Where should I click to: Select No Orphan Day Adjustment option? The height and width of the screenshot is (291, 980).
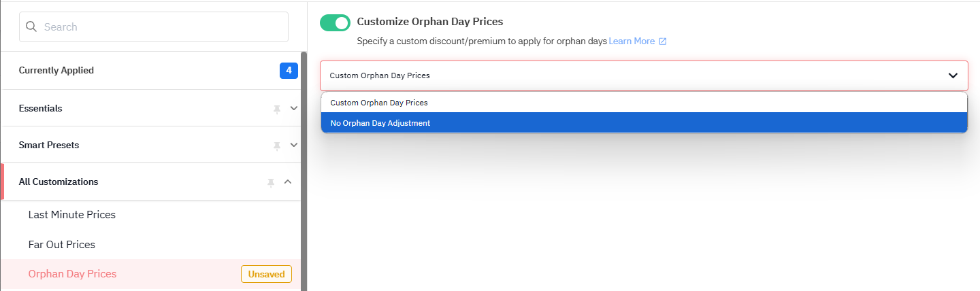(644, 123)
